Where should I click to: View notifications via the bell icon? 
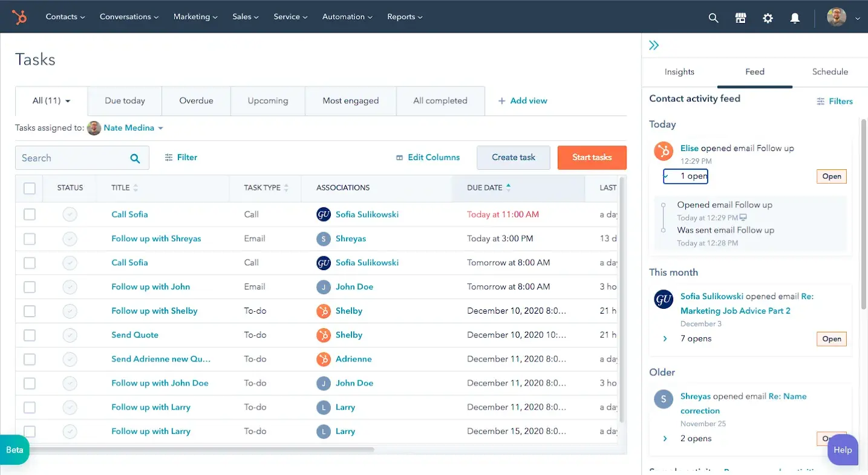795,18
